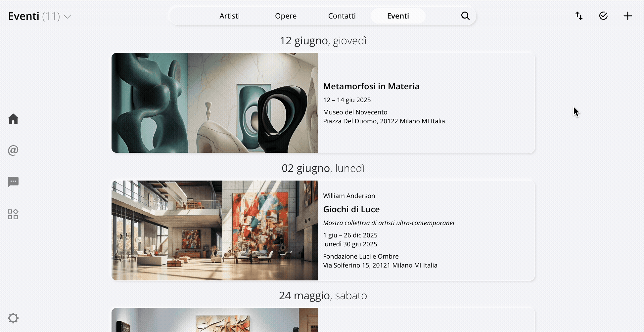Click the text 'lunedì 30 giu 2025'
This screenshot has width=644, height=332.
point(350,244)
